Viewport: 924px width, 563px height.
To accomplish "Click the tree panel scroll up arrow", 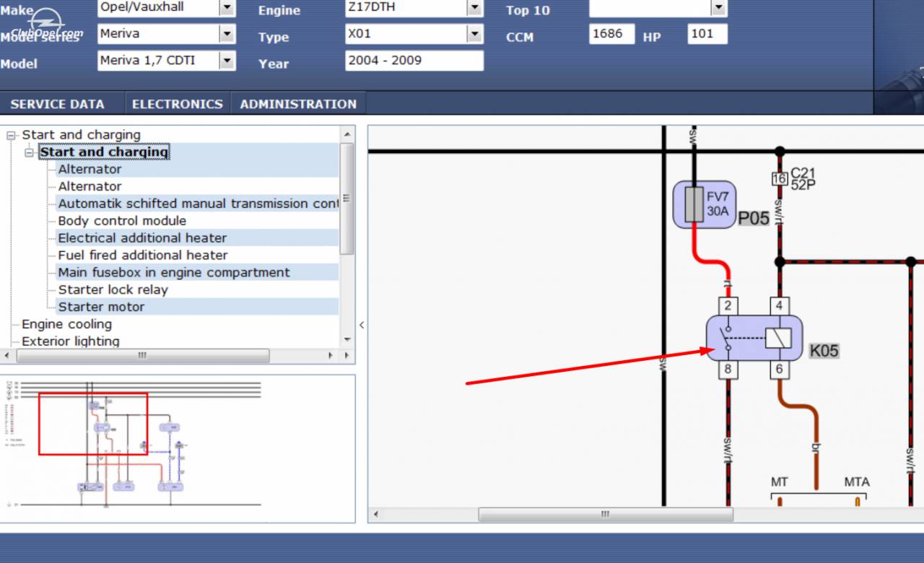I will (x=347, y=134).
